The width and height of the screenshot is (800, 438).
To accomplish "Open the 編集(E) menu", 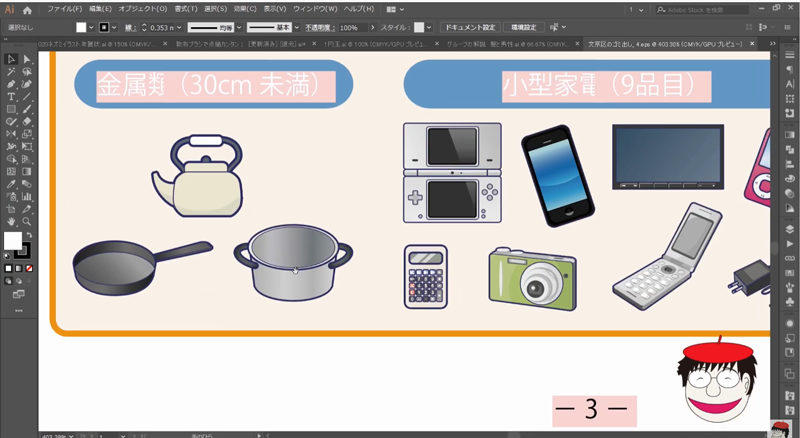I will click(x=101, y=9).
